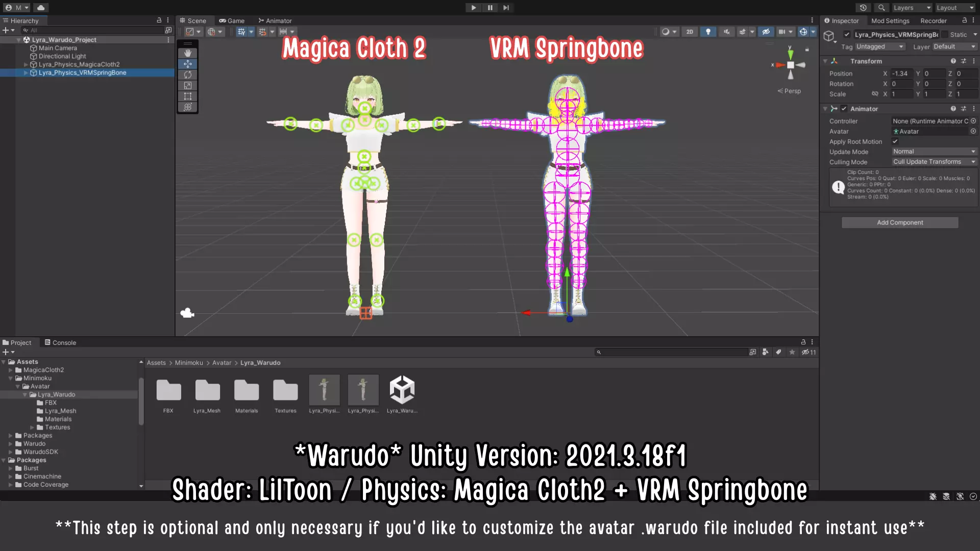Switch to the Game tab
Viewport: 980px width, 551px height.
pyautogui.click(x=232, y=21)
